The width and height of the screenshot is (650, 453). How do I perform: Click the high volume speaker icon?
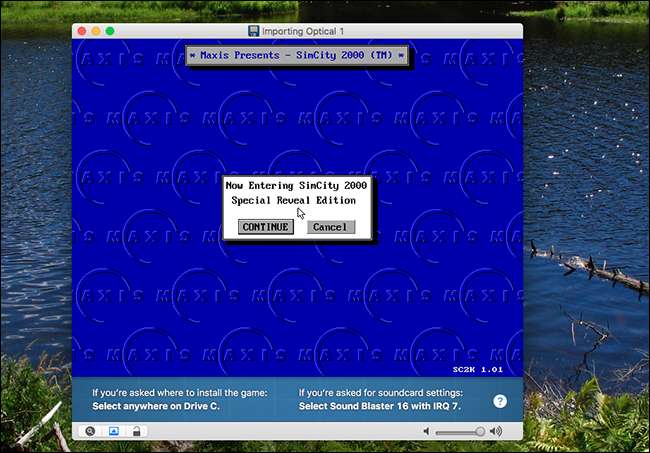click(496, 431)
